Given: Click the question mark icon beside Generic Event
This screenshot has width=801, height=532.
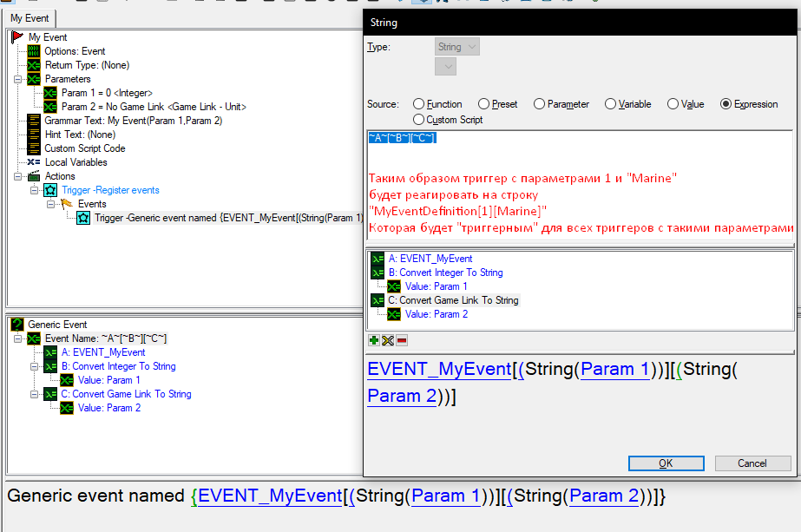Looking at the screenshot, I should [17, 324].
